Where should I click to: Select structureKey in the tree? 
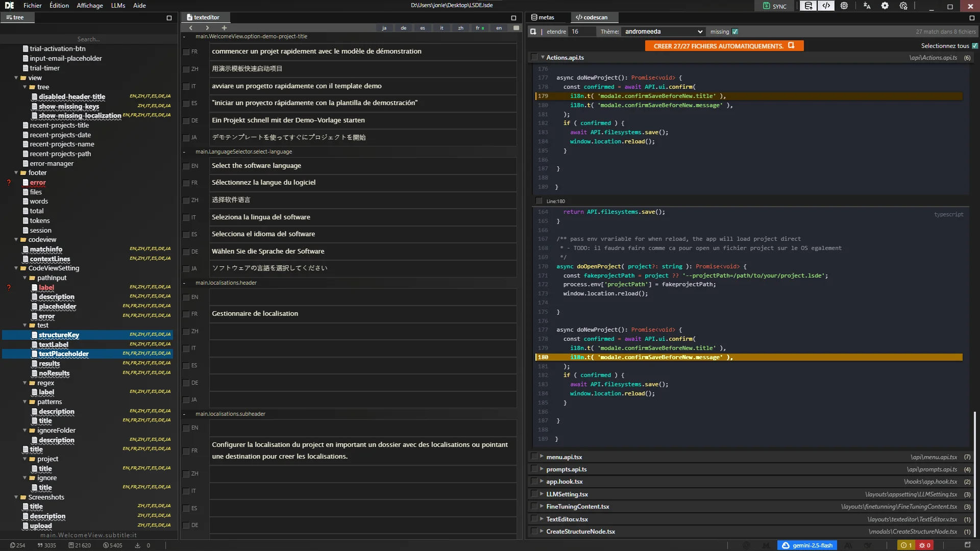pyautogui.click(x=59, y=335)
